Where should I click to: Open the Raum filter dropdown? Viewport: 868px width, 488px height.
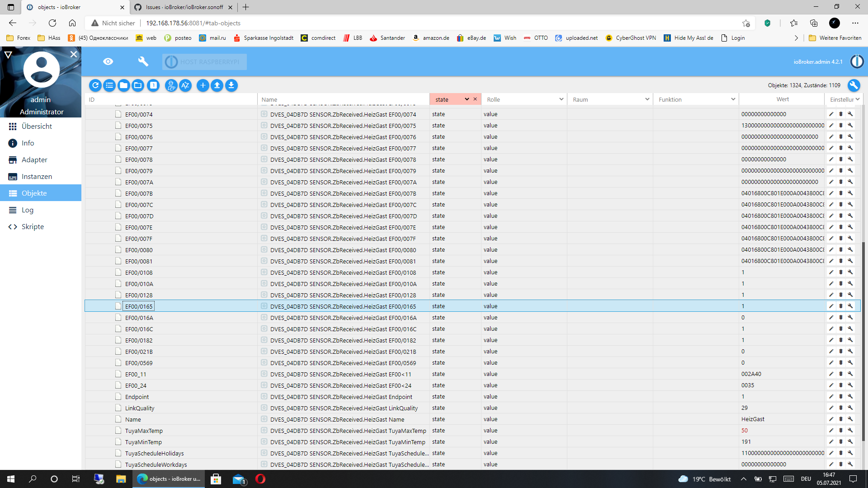point(647,99)
